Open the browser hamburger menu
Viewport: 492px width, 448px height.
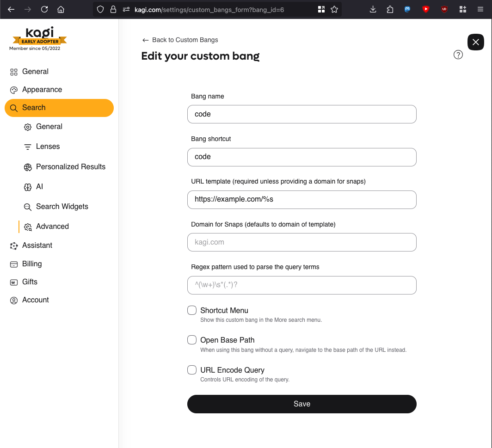point(480,9)
